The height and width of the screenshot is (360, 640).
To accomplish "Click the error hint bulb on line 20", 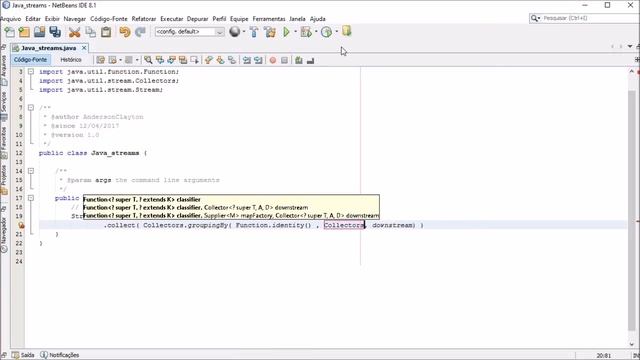I will pos(21,225).
